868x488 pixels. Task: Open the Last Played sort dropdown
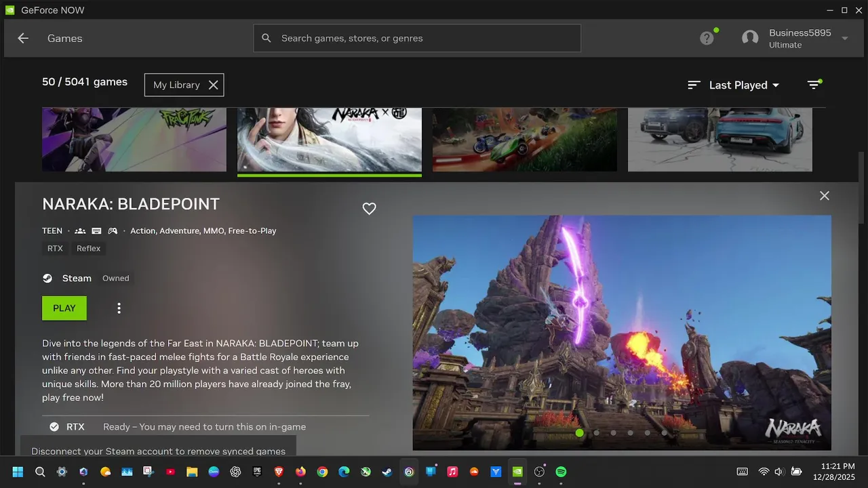(744, 85)
